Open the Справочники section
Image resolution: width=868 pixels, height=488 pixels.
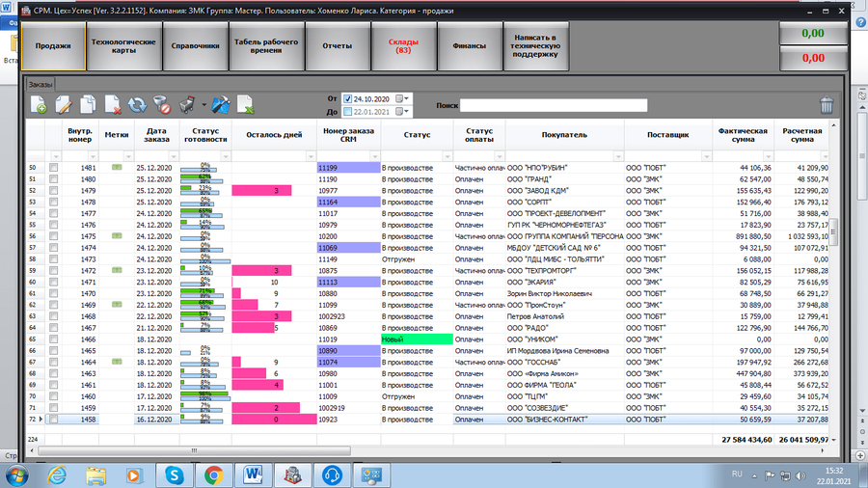coord(194,46)
